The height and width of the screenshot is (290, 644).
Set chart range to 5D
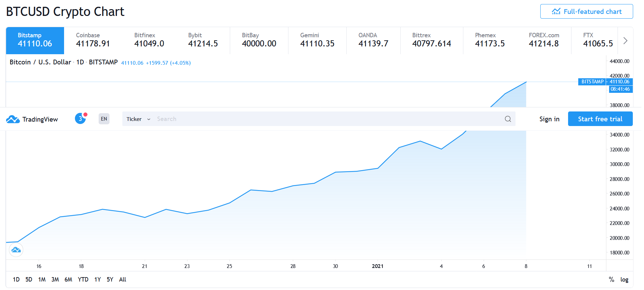(29, 279)
